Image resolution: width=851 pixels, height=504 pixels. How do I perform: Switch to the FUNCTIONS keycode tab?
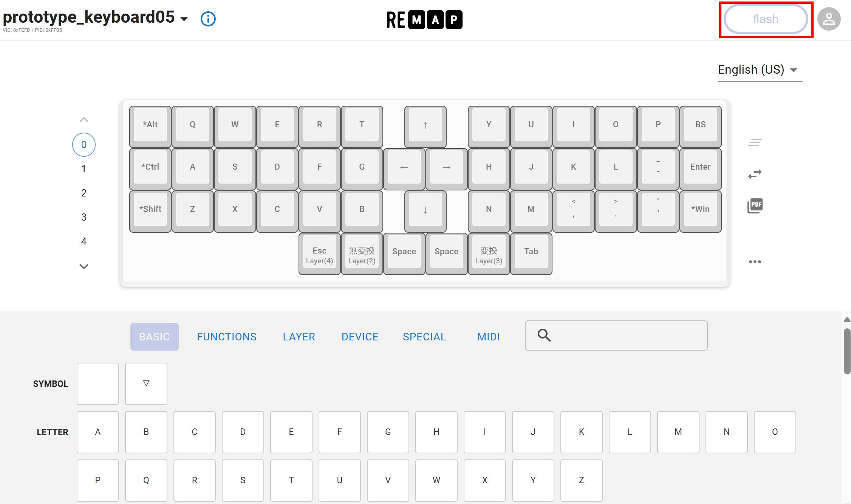point(226,337)
